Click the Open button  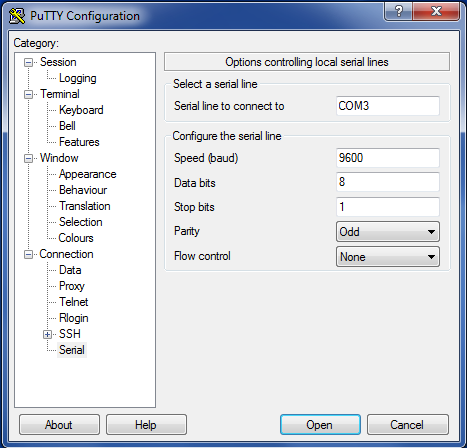click(x=320, y=425)
